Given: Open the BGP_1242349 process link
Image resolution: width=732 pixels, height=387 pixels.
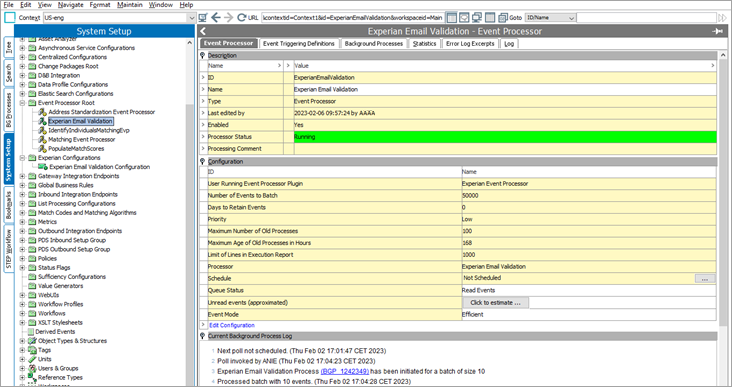Looking at the screenshot, I should pos(345,372).
